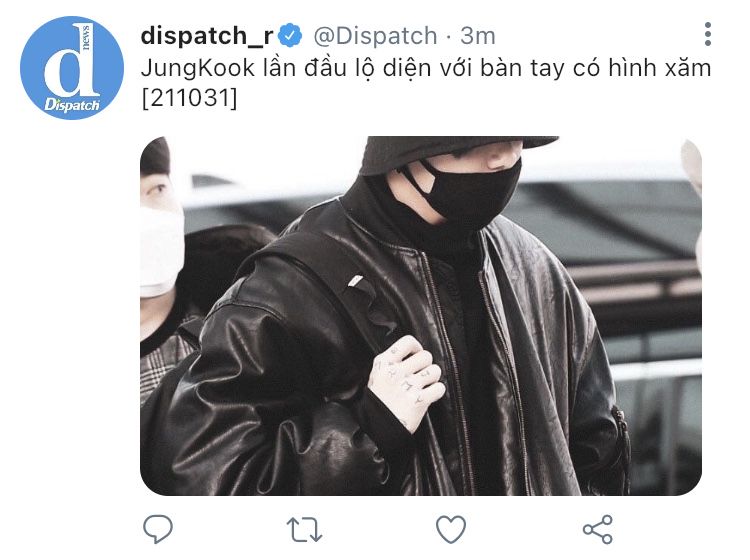
Task: Open the attached photo of the leather jacket
Action: coord(421,316)
